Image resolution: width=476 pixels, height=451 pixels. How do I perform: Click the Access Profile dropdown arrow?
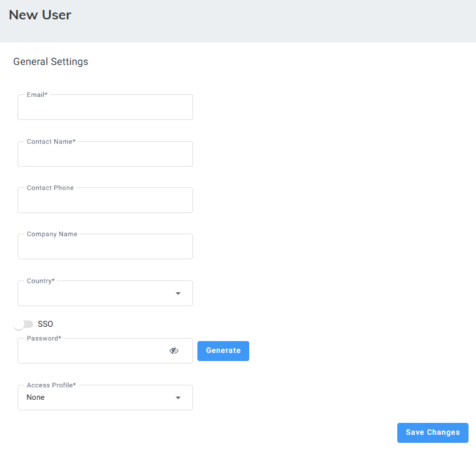pos(178,398)
